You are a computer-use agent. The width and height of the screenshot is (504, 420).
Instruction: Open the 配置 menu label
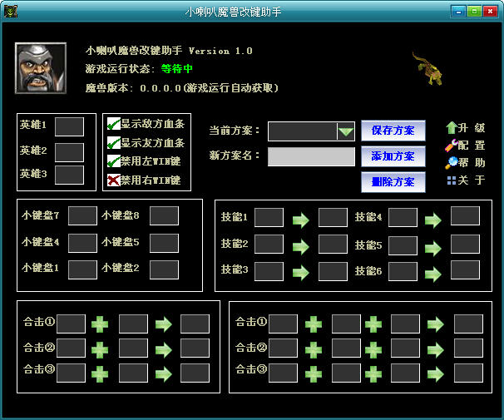[472, 146]
